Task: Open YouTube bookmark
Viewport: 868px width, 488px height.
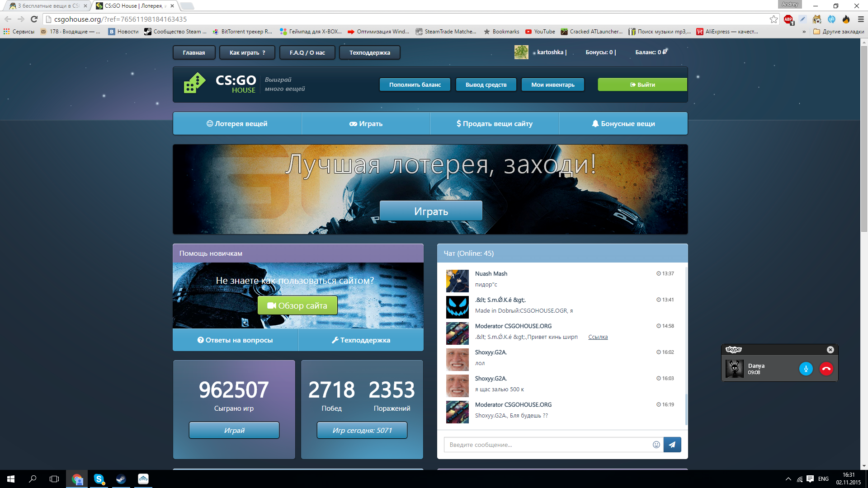Action: pos(540,32)
